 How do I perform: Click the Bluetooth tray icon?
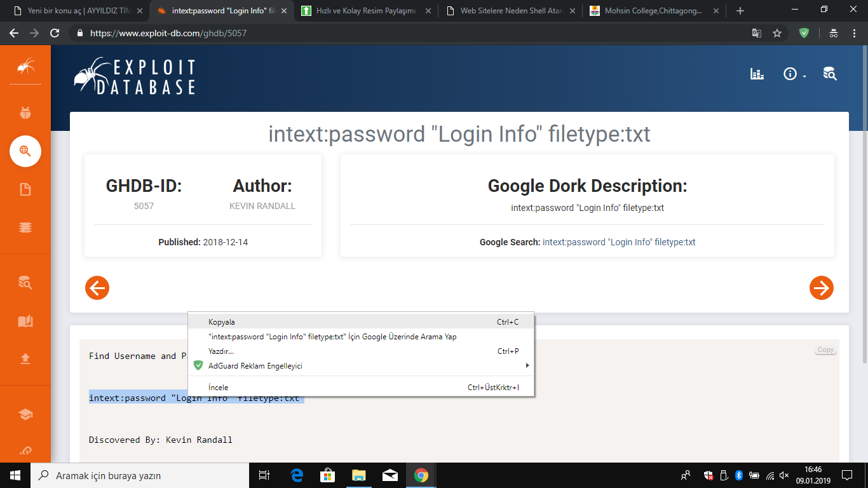tap(739, 475)
